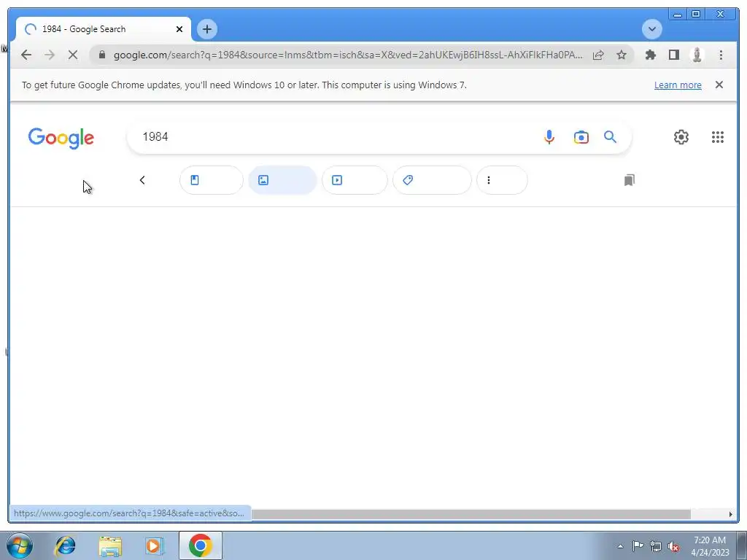Click the muted volume tray icon

pyautogui.click(x=673, y=546)
